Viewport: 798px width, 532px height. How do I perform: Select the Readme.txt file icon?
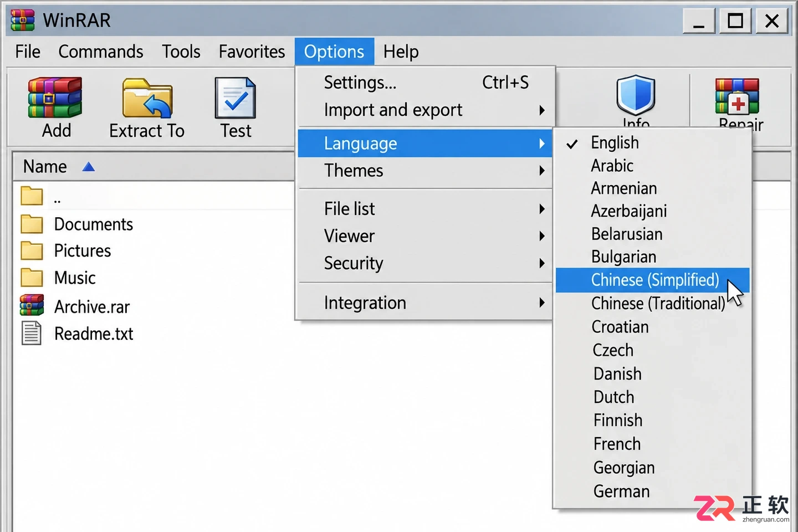32,333
